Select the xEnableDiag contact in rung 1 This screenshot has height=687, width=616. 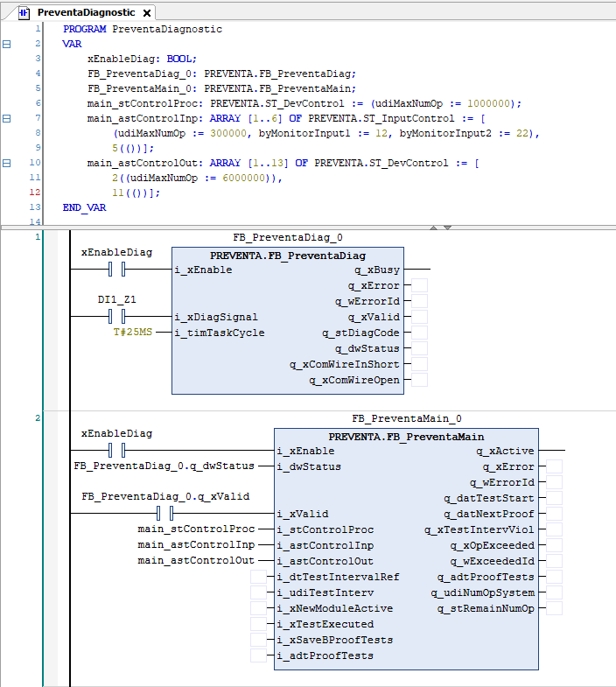coord(117,269)
